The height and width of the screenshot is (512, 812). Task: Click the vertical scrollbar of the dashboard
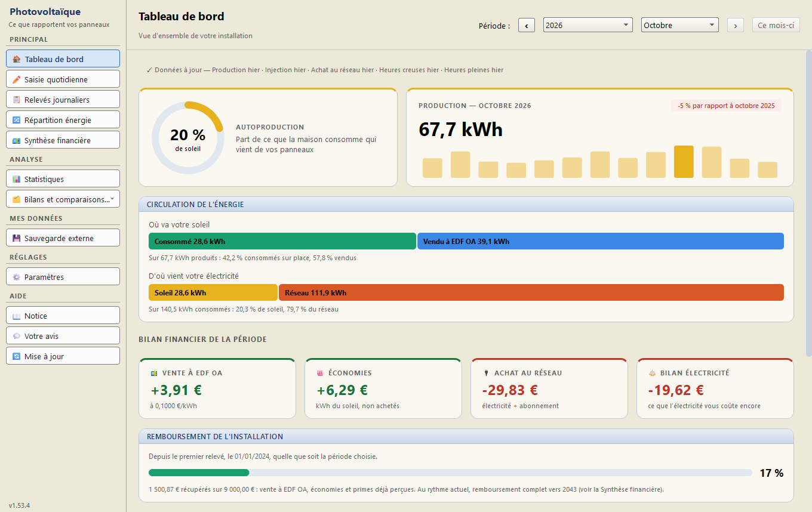click(809, 203)
